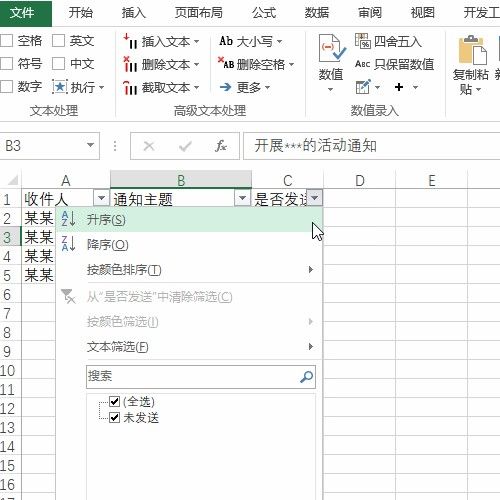Screen dimensions: 500x500
Task: Click the select-all corner triangle
Action: coord(13,180)
